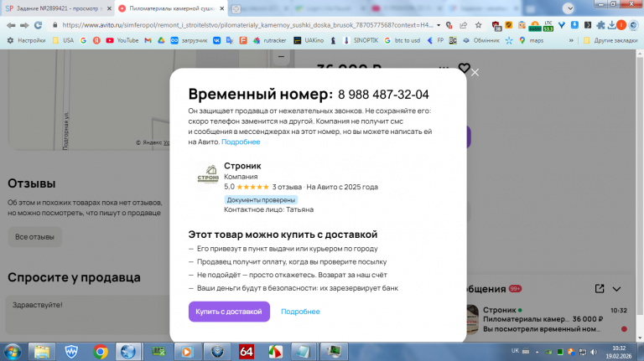The width and height of the screenshot is (644, 361).
Task: Click 'Купить с доставкой' button
Action: [229, 312]
